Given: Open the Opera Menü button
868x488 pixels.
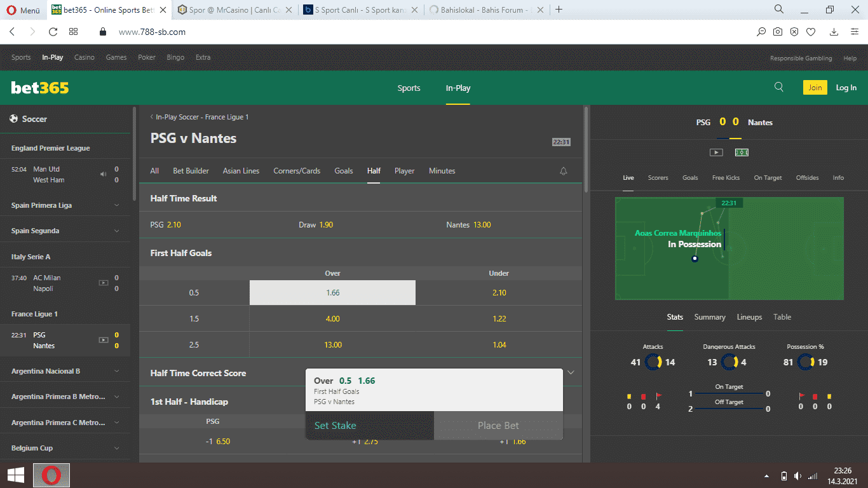Looking at the screenshot, I should click(x=23, y=10).
